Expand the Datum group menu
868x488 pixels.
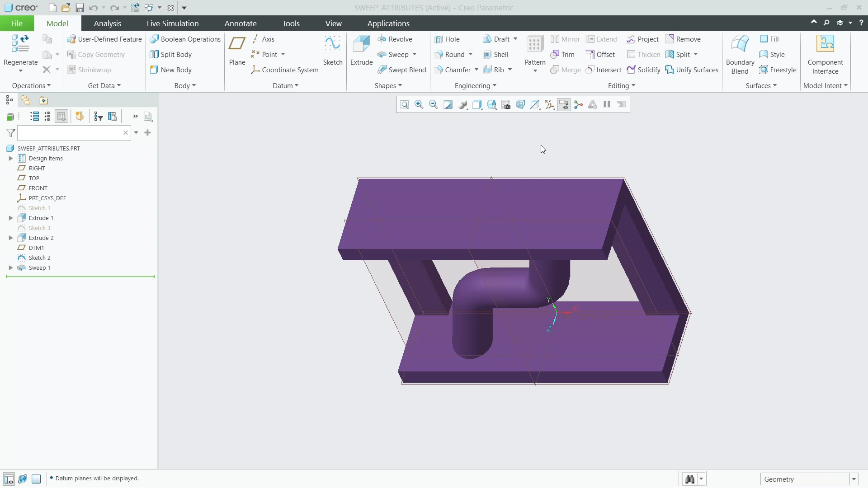(286, 86)
